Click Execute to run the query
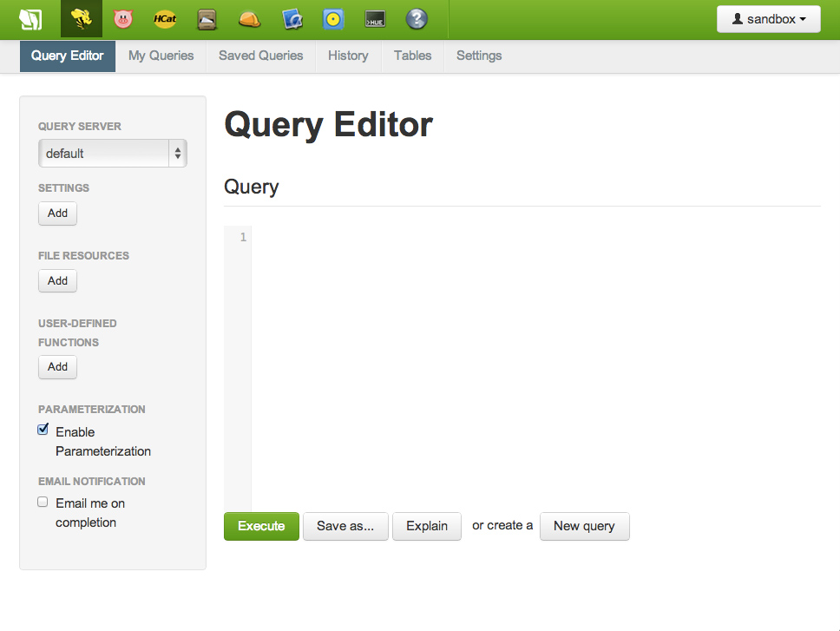This screenshot has width=840, height=631. [261, 526]
